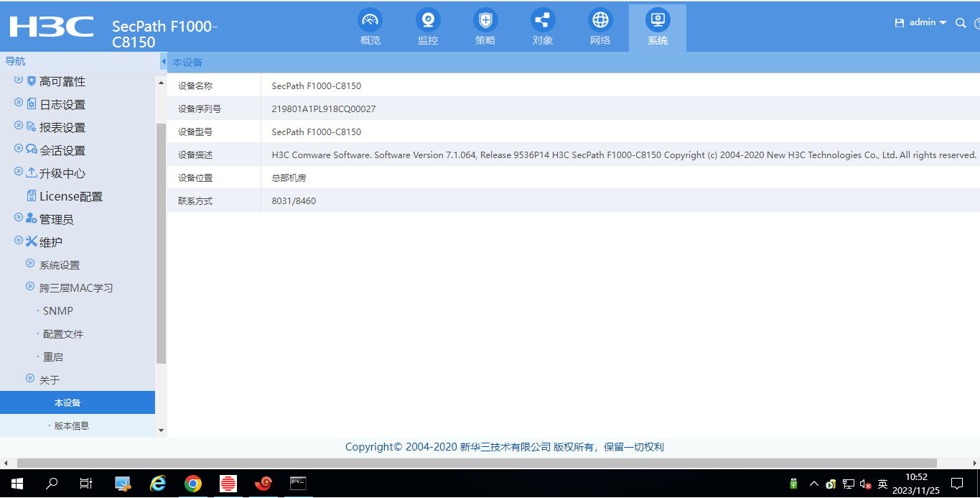This screenshot has height=498, width=980.
Task: Expand the 会话设置 tree node
Action: click(x=19, y=149)
